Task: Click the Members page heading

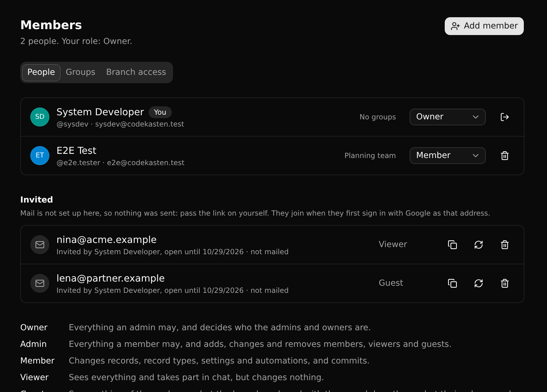Action: (x=51, y=25)
